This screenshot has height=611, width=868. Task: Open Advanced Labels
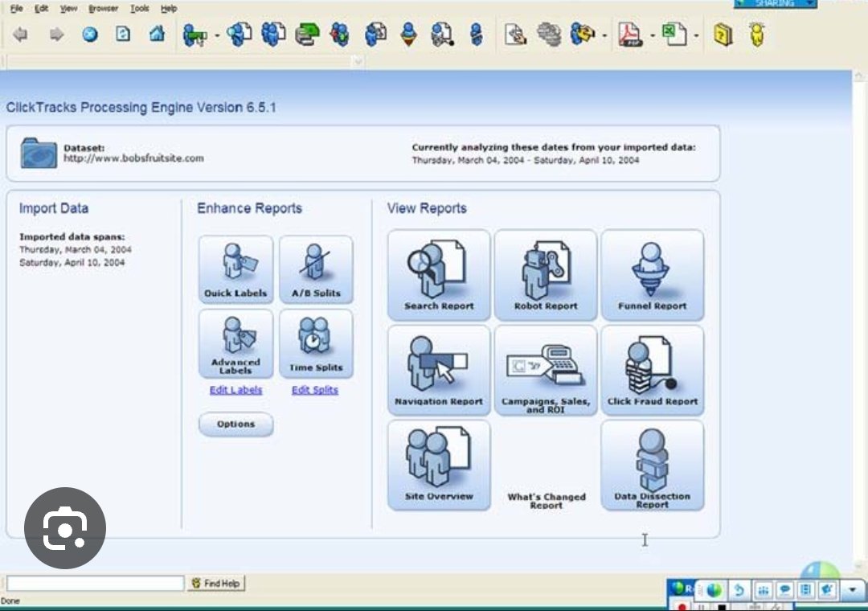235,343
